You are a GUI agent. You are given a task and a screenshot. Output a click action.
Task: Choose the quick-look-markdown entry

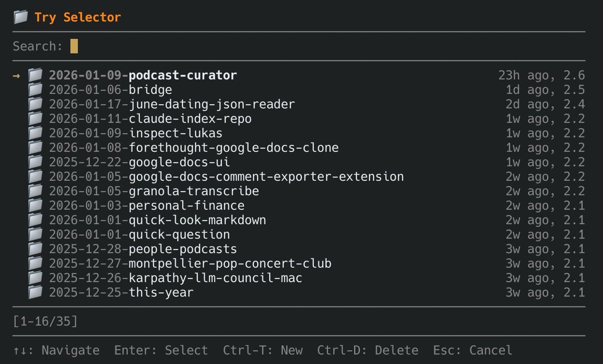[157, 220]
